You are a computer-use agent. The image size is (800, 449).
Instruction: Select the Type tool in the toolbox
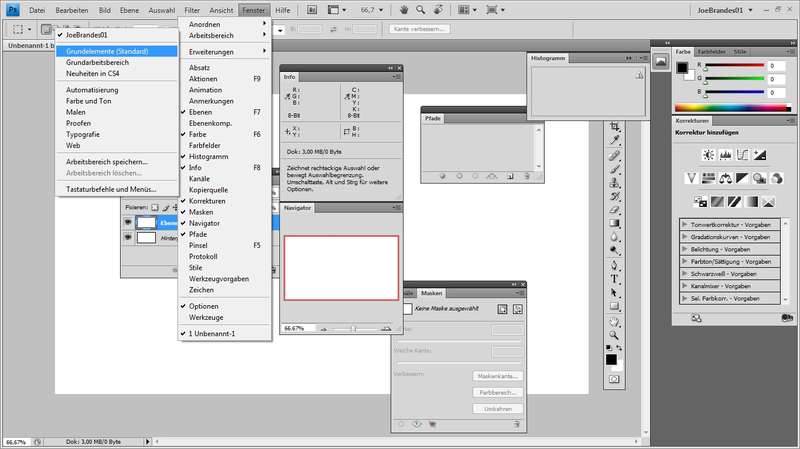point(614,279)
